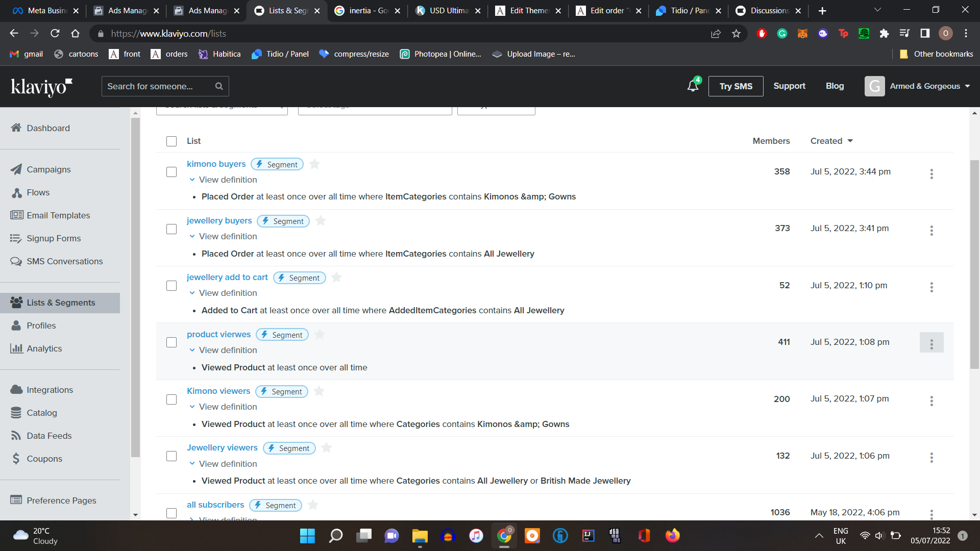
Task: Open the Support link
Action: tap(789, 86)
